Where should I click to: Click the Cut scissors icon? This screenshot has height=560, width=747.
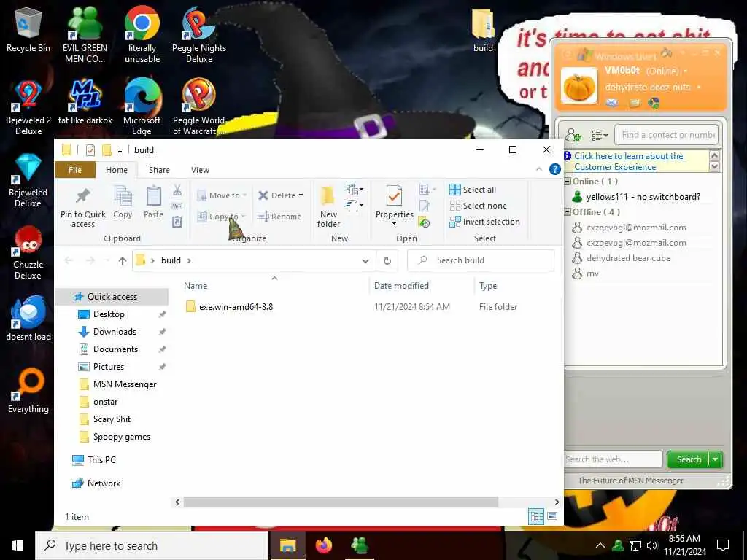[x=177, y=190]
